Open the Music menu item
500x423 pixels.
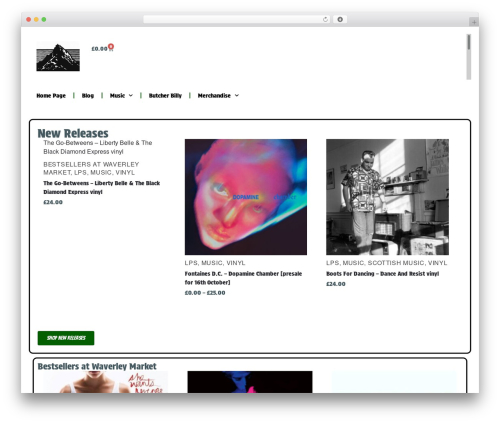(117, 96)
